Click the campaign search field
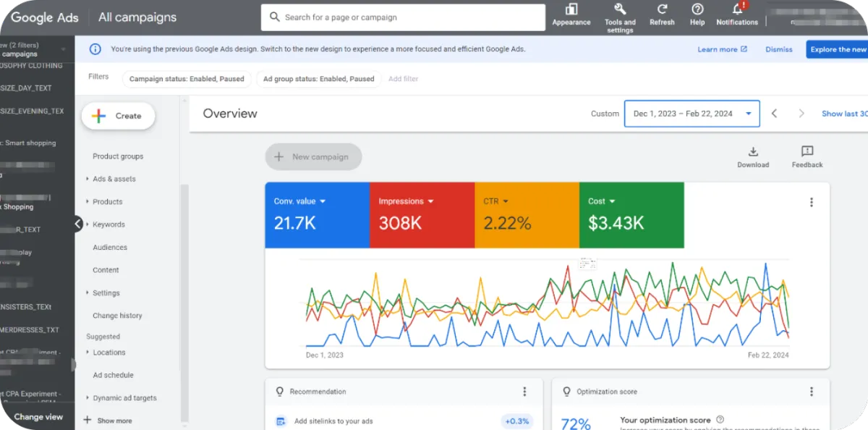 (403, 17)
